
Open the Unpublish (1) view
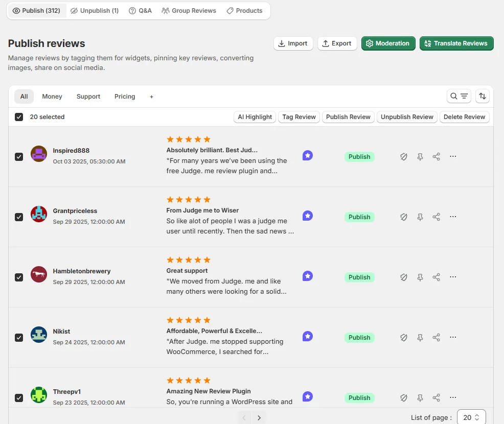(94, 10)
